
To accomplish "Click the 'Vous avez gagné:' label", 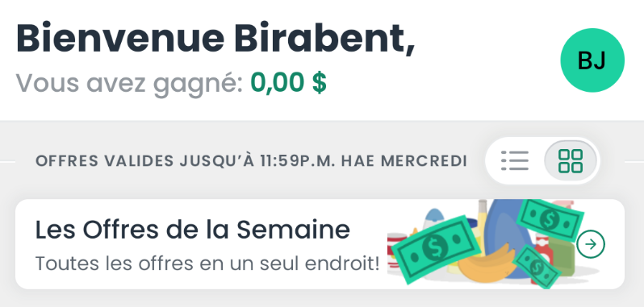I will pos(129,84).
